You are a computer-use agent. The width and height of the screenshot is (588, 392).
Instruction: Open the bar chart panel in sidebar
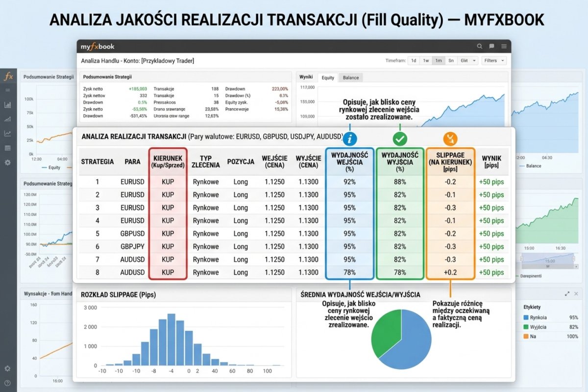pyautogui.click(x=8, y=104)
